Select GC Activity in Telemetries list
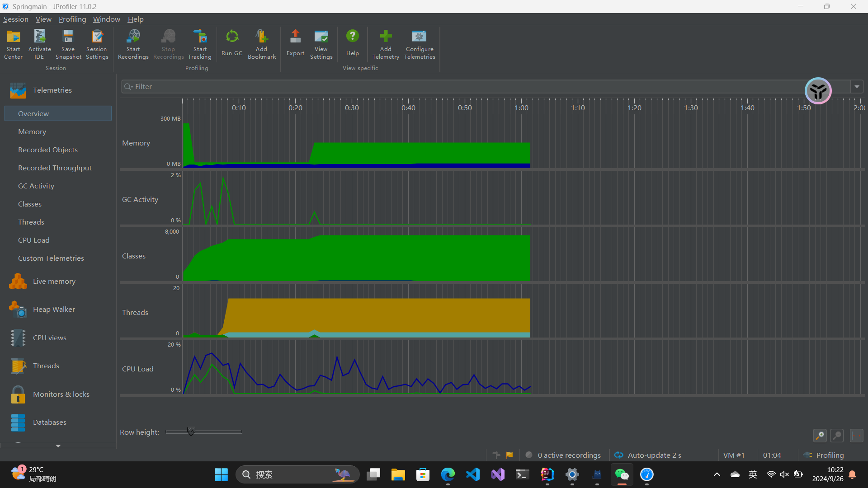Screen dimensions: 868x488 point(36,186)
